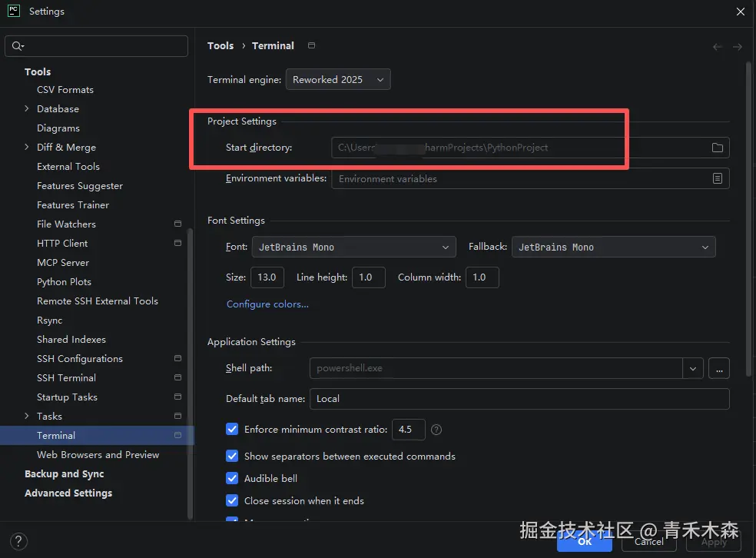Screen dimensions: 756x558
Task: Expand the Database tree node
Action: pos(27,108)
